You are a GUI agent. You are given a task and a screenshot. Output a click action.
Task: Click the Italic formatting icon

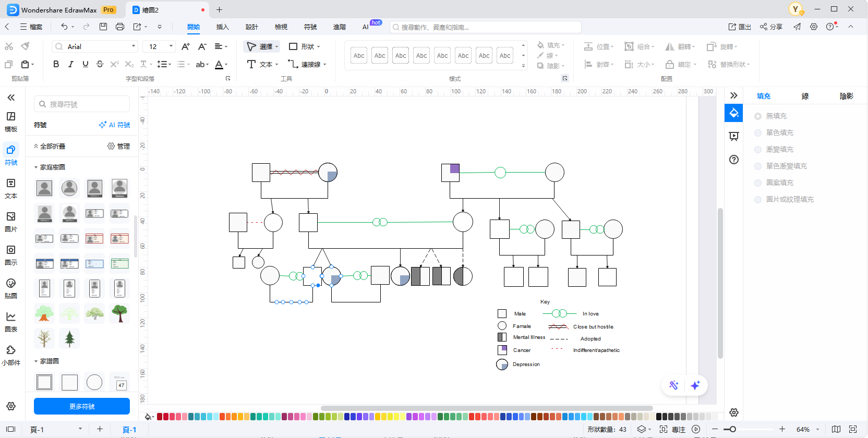[71, 64]
